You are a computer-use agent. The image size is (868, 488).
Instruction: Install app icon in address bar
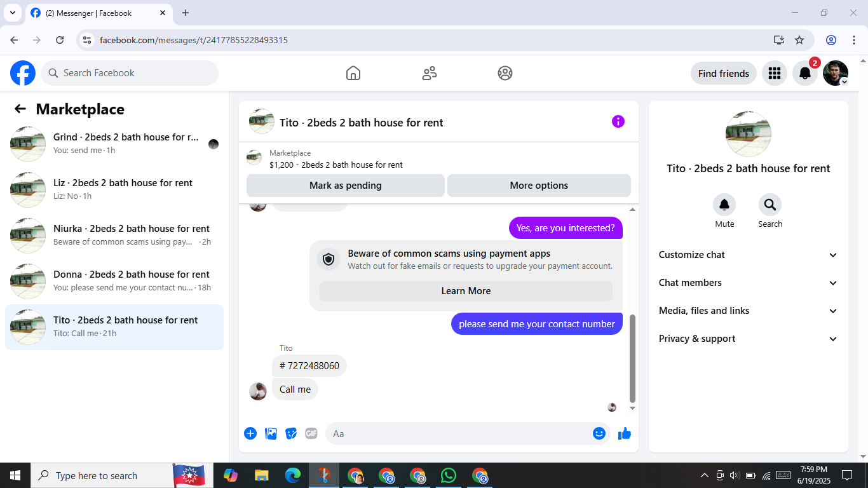pyautogui.click(x=779, y=40)
